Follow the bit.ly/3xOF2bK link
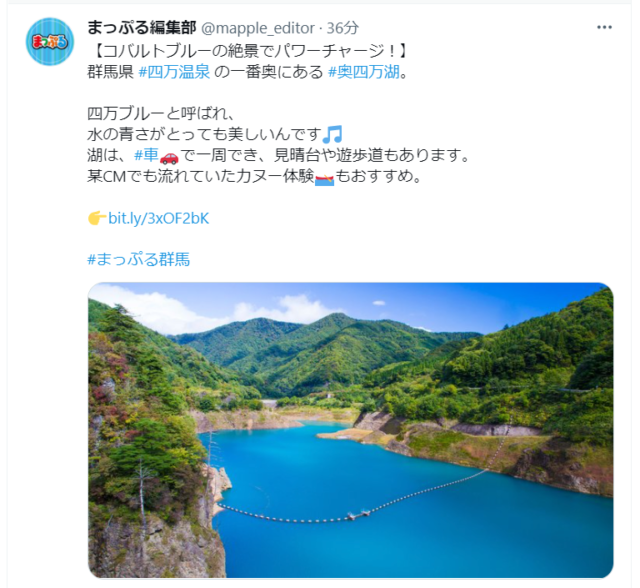 [x=159, y=219]
